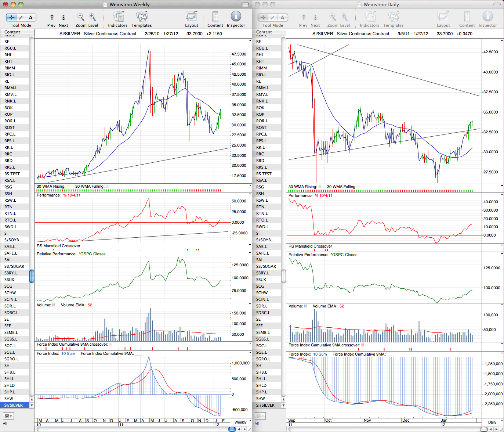Screen dimensions: 504x432
Task: Toggle toolbar pill button in Weinstein Daily
Action: click(x=497, y=4)
